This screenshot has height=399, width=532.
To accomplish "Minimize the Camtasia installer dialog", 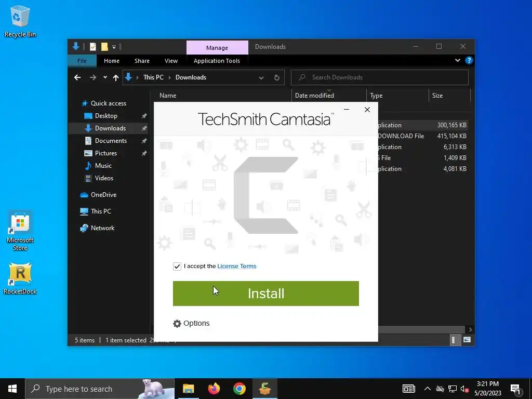I will (347, 110).
